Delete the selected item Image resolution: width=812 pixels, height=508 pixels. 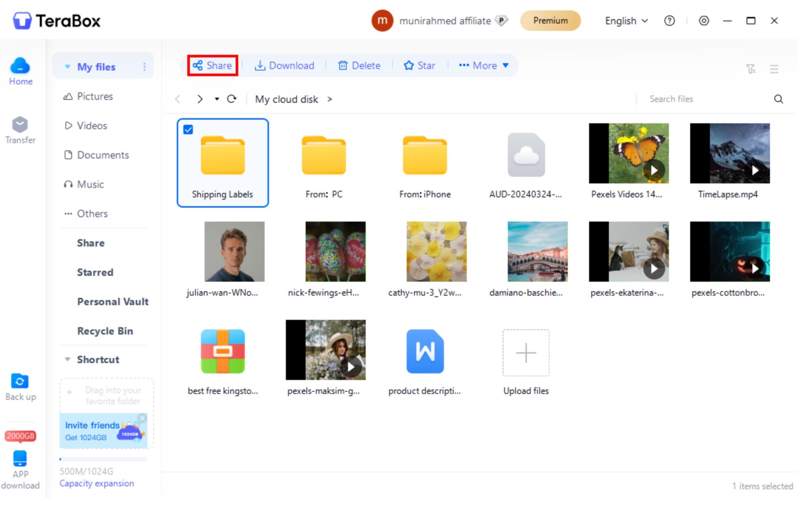click(x=358, y=65)
